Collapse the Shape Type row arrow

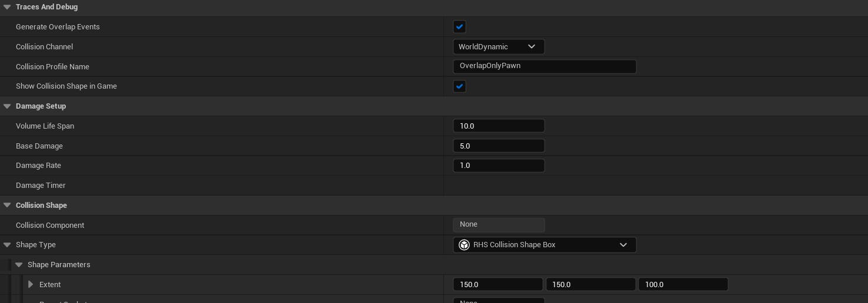(x=7, y=245)
